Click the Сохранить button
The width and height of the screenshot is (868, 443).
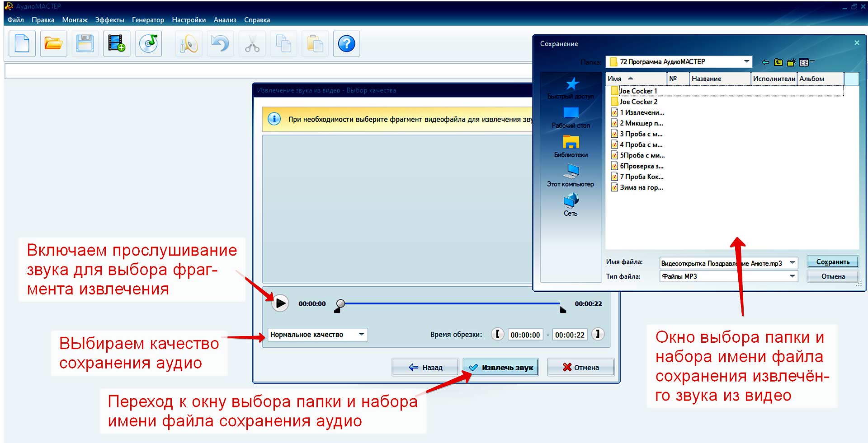(833, 262)
